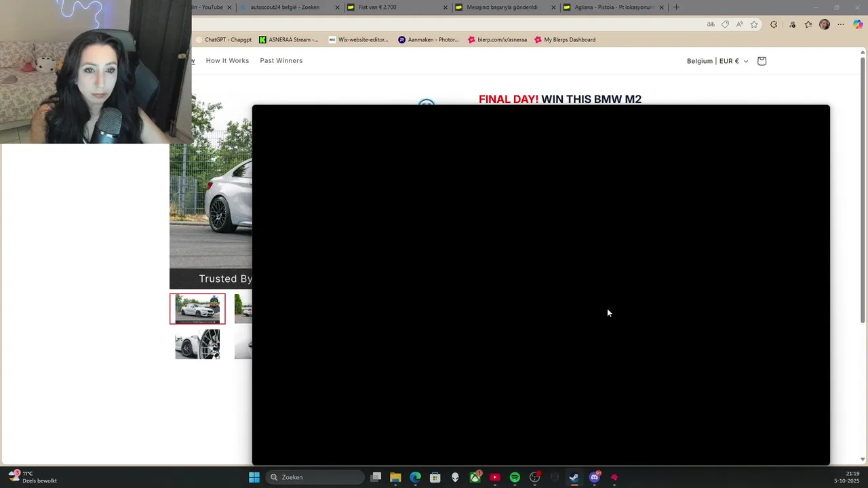The height and width of the screenshot is (488, 868).
Task: Open OBS Studio from the taskbar
Action: pyautogui.click(x=535, y=477)
